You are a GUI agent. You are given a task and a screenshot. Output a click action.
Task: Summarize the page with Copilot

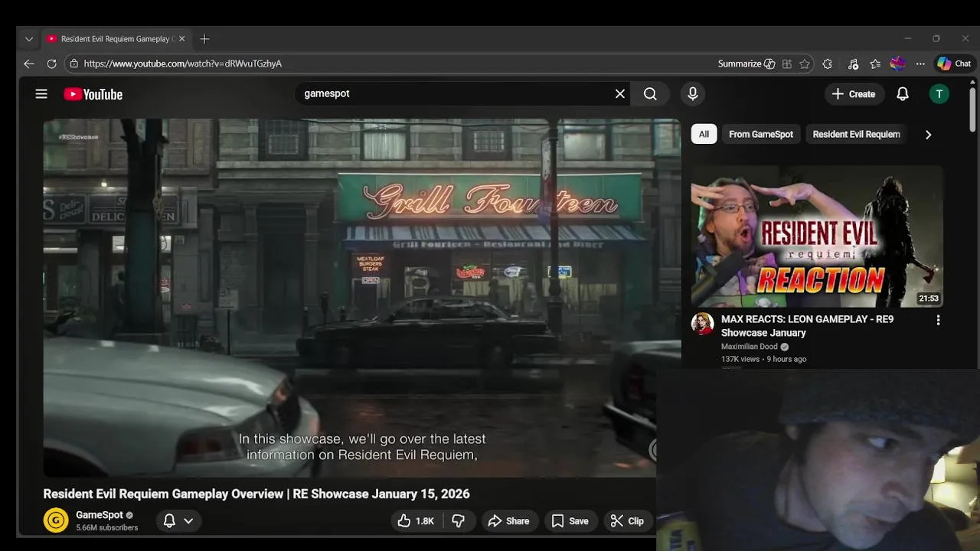coord(746,64)
